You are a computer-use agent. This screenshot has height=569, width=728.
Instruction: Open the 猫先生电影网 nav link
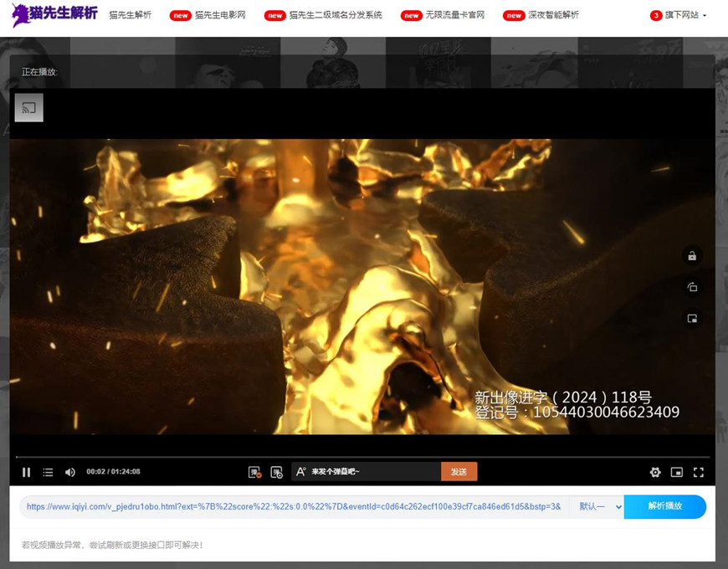(x=220, y=15)
